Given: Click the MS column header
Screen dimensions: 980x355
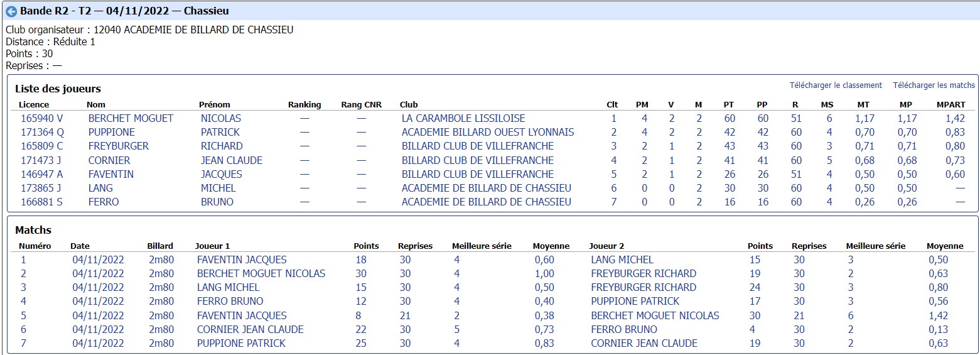Looking at the screenshot, I should [x=827, y=104].
